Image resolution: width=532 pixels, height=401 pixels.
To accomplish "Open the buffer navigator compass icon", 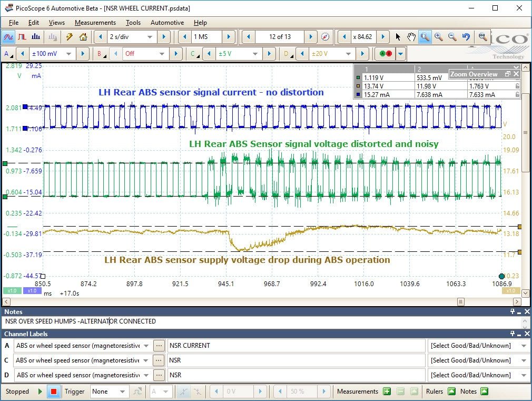I will point(325,37).
